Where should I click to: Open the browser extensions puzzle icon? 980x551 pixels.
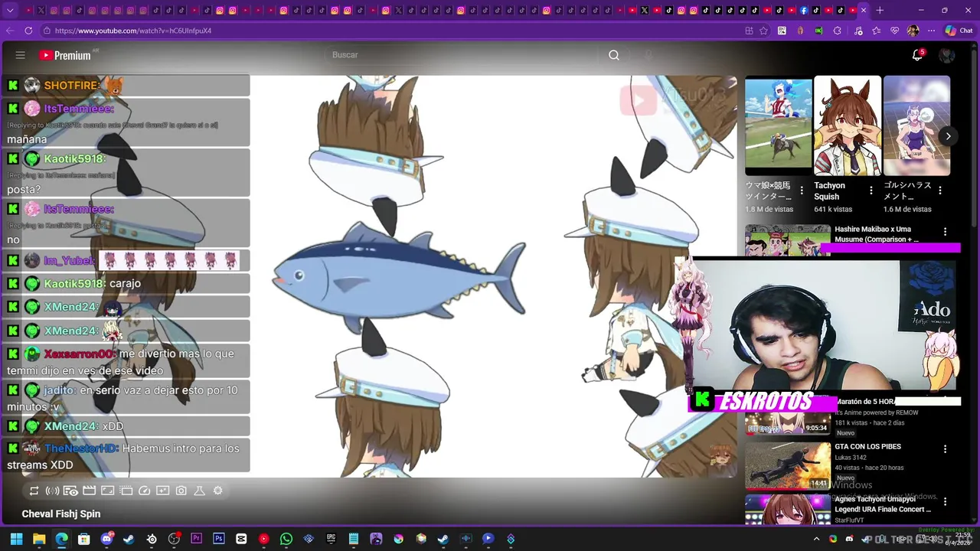pyautogui.click(x=837, y=31)
